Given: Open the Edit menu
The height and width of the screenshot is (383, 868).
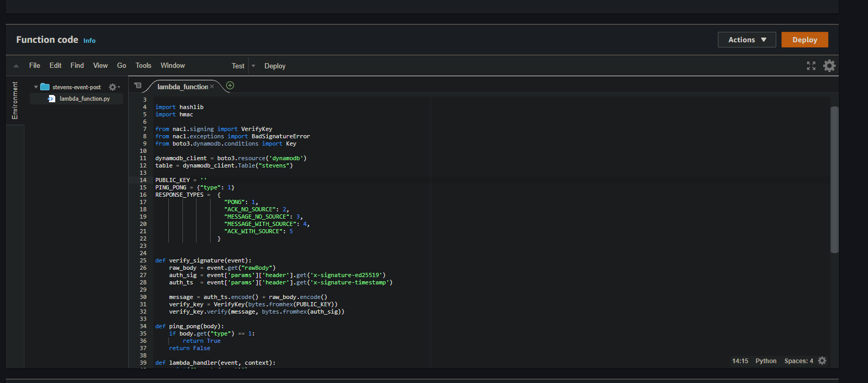Looking at the screenshot, I should point(55,65).
